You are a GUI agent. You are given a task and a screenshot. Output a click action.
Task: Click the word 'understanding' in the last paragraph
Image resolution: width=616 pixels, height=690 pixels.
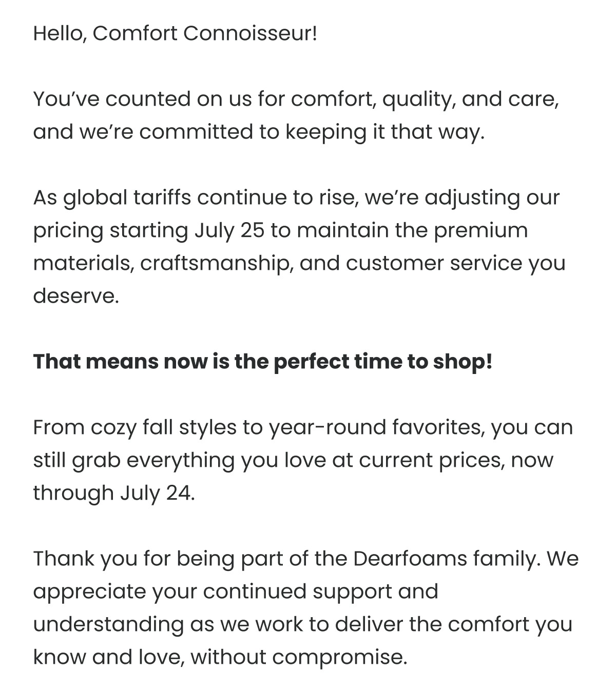(x=108, y=625)
